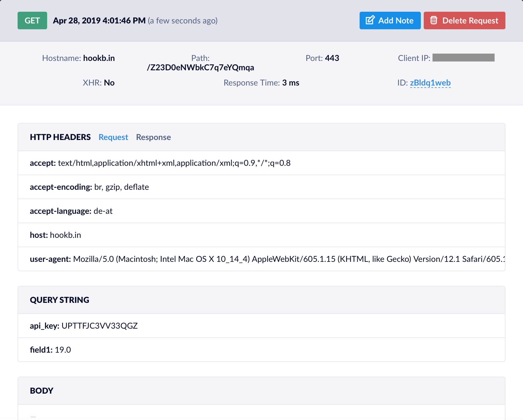The image size is (523, 420).
Task: Click the GET method badge
Action: tap(32, 21)
